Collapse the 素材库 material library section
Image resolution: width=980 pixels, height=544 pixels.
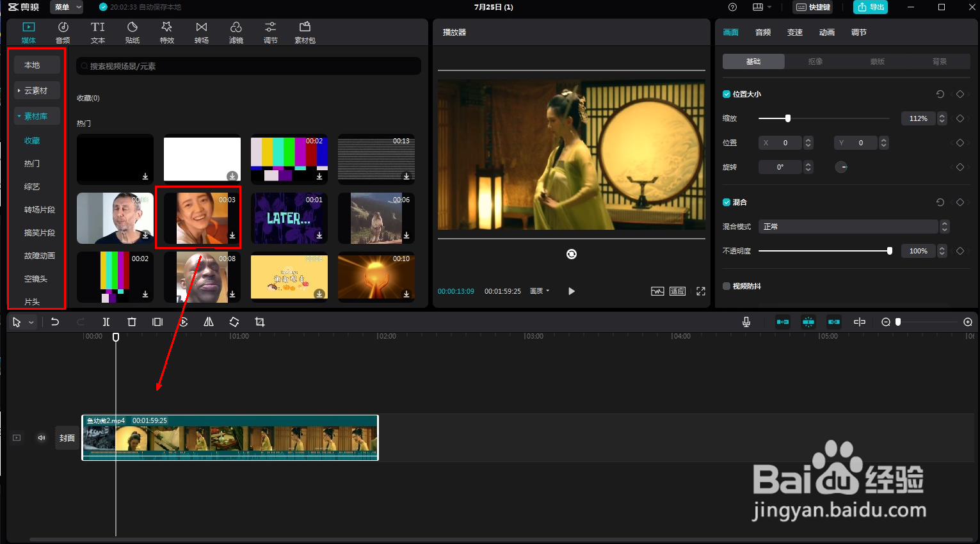(x=37, y=116)
